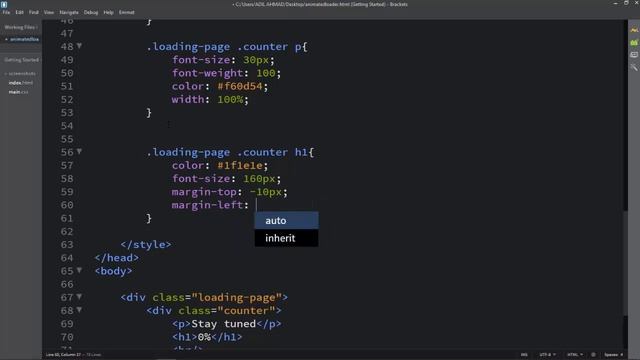
Task: Open the Find menu
Action: click(x=34, y=12)
